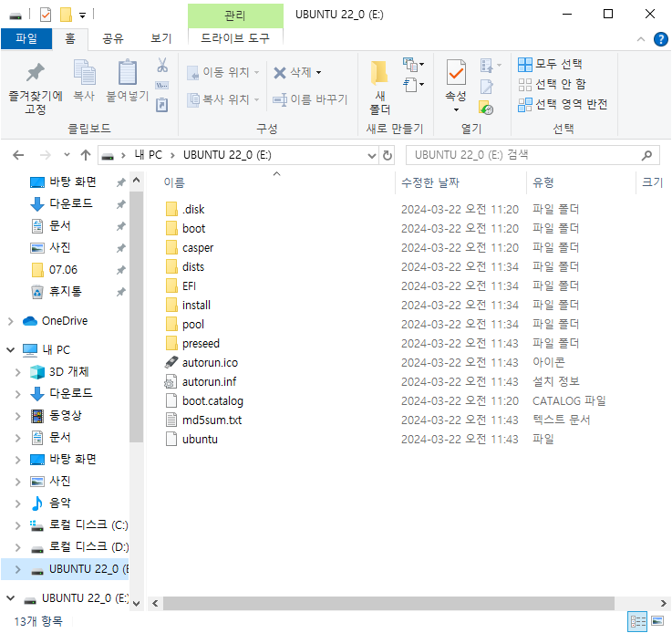Sort by the 수정한 날짜 column header

[430, 183]
